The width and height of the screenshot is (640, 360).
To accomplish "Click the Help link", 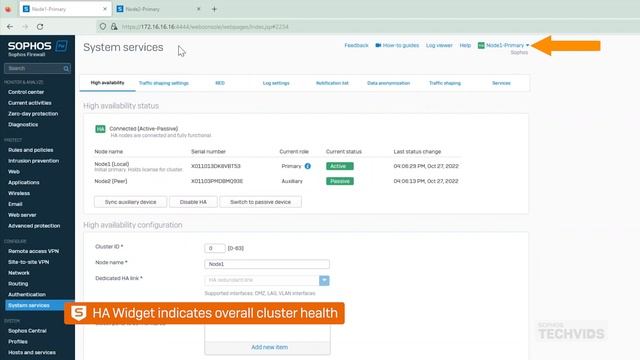I will pos(465,45).
